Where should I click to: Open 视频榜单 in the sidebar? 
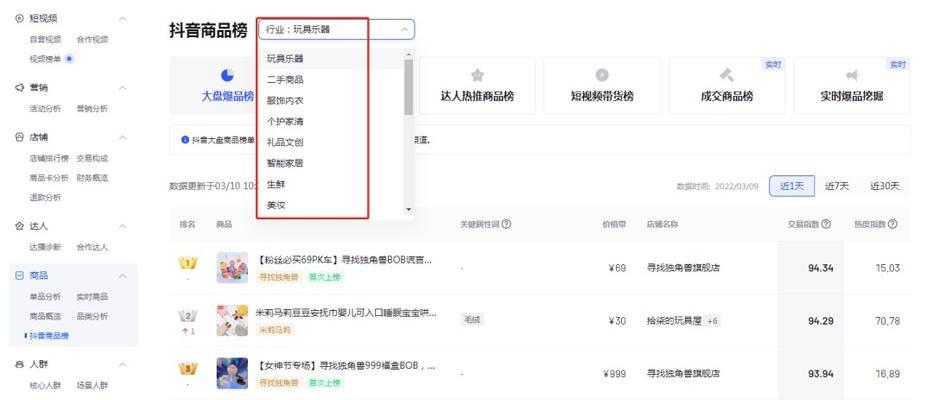[45, 58]
